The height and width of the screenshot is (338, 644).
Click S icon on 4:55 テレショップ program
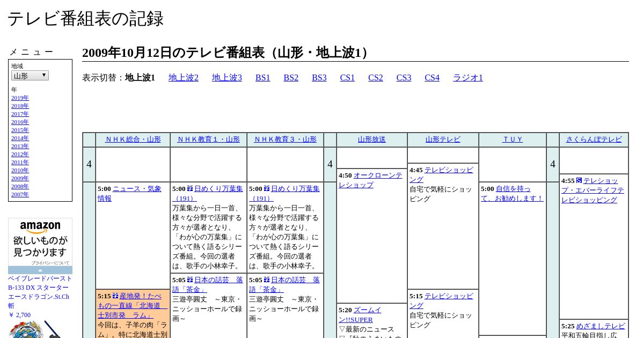point(579,181)
